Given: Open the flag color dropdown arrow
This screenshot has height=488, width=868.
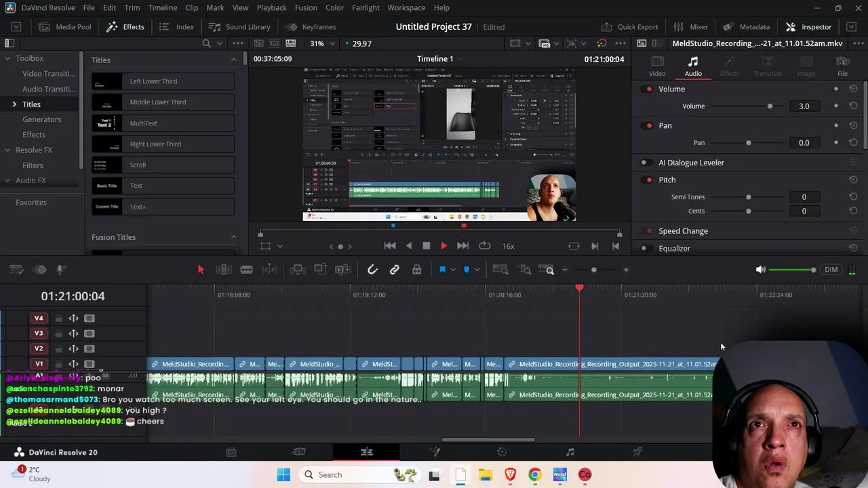Looking at the screenshot, I should [453, 270].
